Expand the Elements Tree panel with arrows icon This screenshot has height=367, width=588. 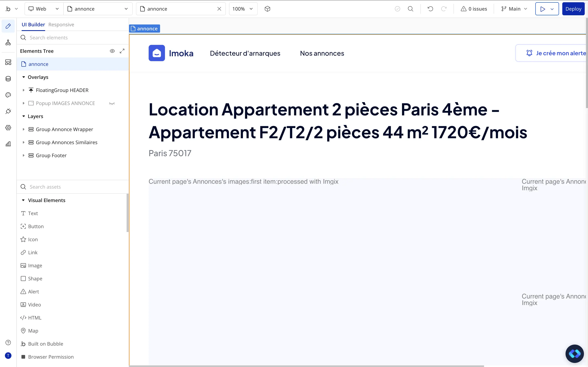[x=122, y=51]
